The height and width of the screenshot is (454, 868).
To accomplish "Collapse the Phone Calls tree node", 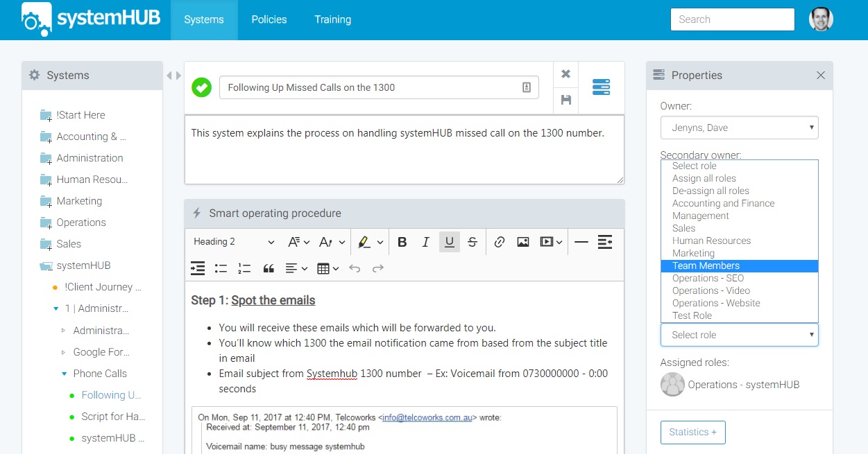I will 64,374.
